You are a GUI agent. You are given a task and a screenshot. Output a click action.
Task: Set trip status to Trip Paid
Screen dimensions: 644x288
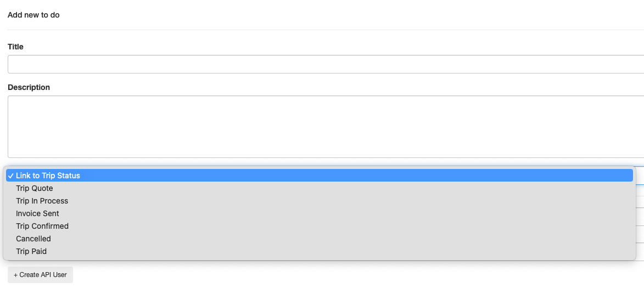(31, 251)
